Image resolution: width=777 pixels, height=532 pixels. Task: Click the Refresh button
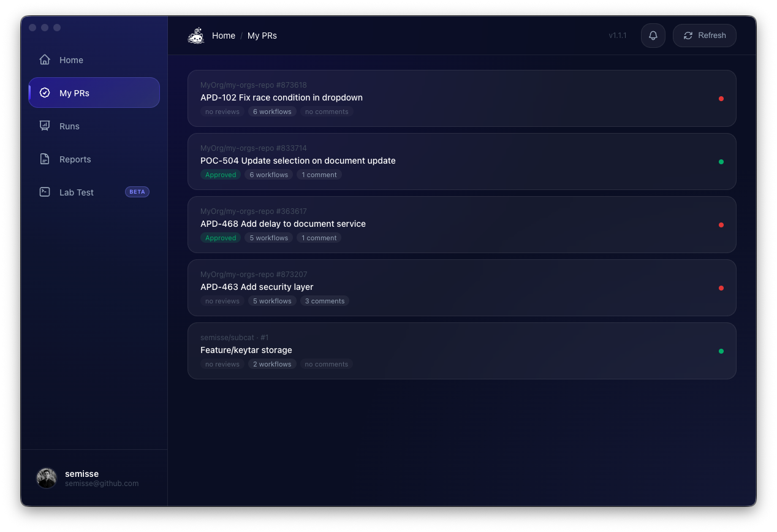click(705, 36)
